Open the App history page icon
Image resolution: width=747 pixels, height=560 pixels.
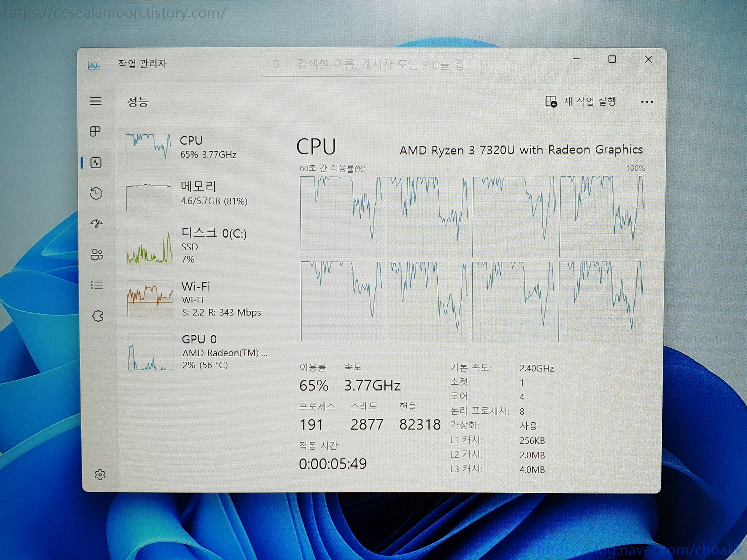(96, 193)
